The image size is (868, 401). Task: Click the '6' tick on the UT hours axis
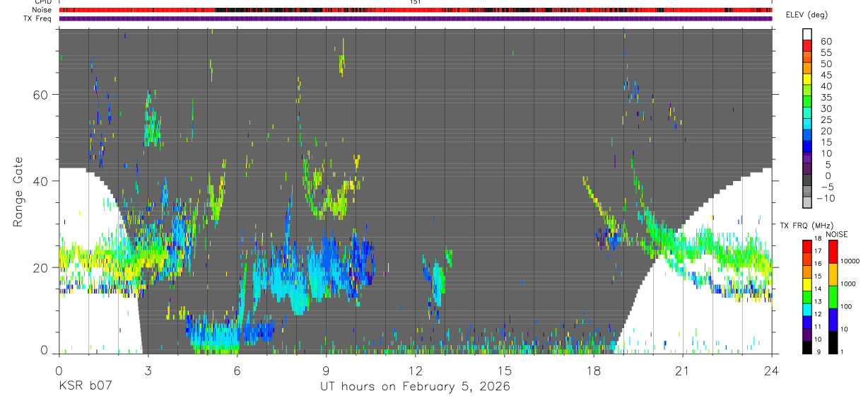coord(237,370)
